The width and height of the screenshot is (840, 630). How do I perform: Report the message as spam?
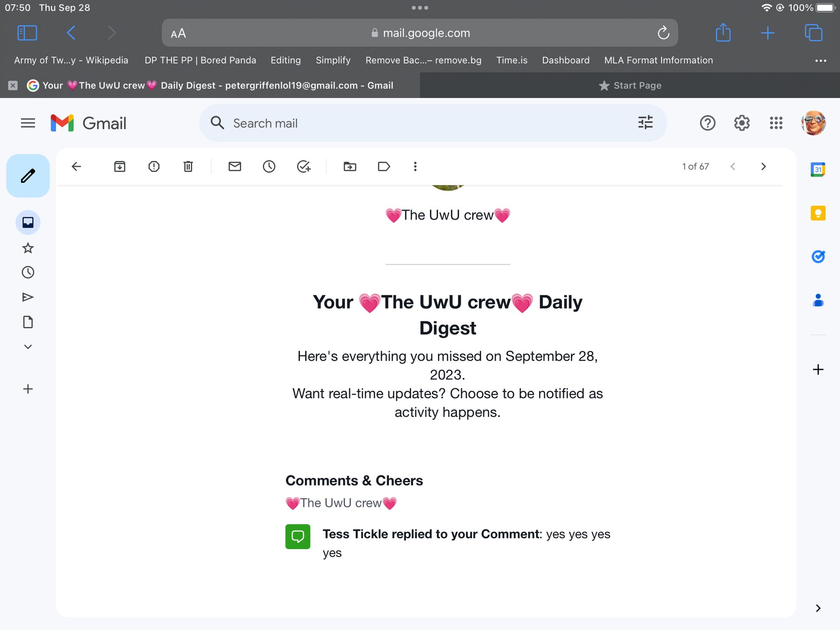coord(154,166)
